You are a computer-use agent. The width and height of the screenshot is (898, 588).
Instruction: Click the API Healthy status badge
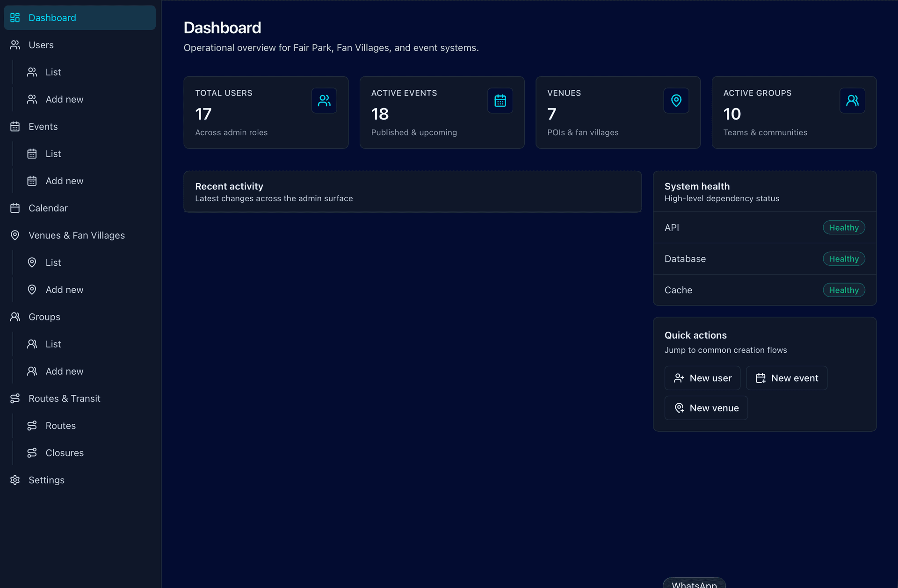(x=844, y=227)
